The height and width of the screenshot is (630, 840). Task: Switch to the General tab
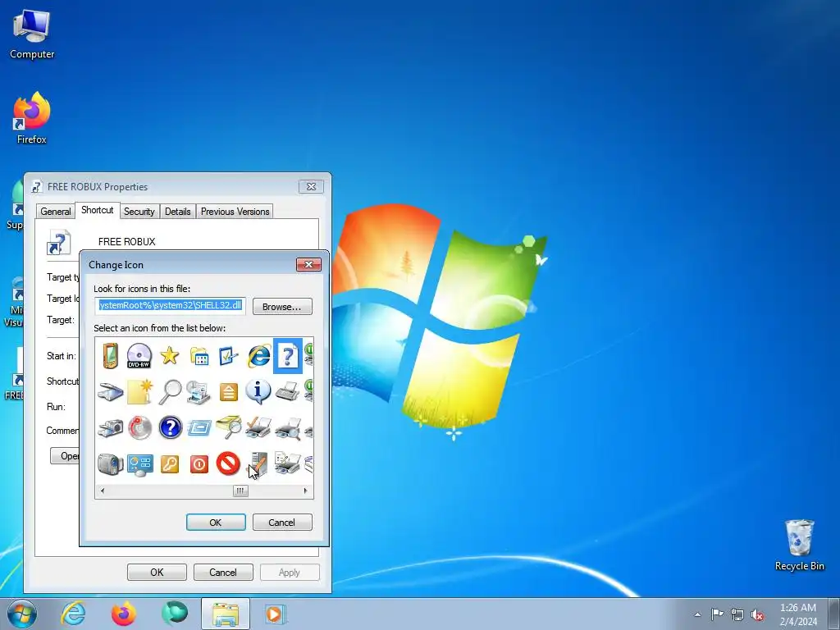(x=56, y=212)
